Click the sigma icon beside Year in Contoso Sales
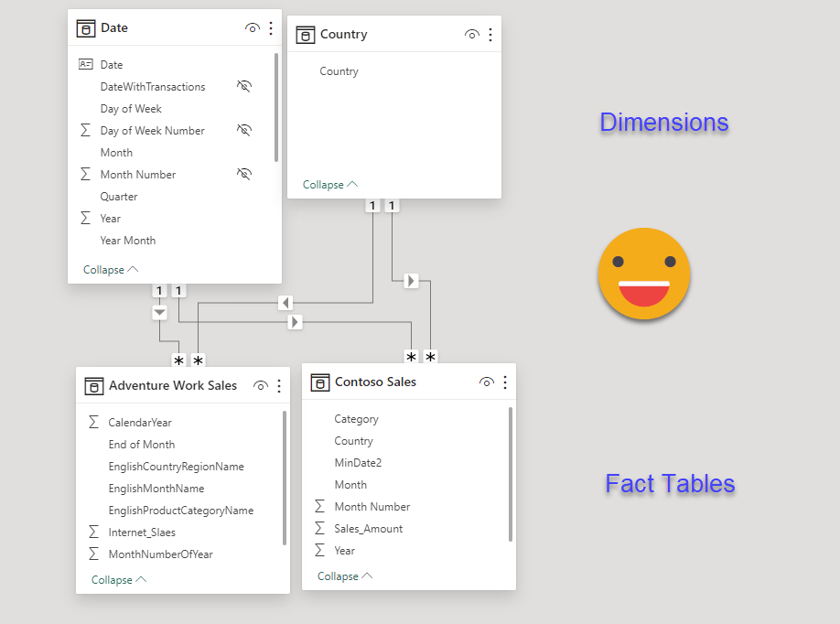 pos(320,550)
